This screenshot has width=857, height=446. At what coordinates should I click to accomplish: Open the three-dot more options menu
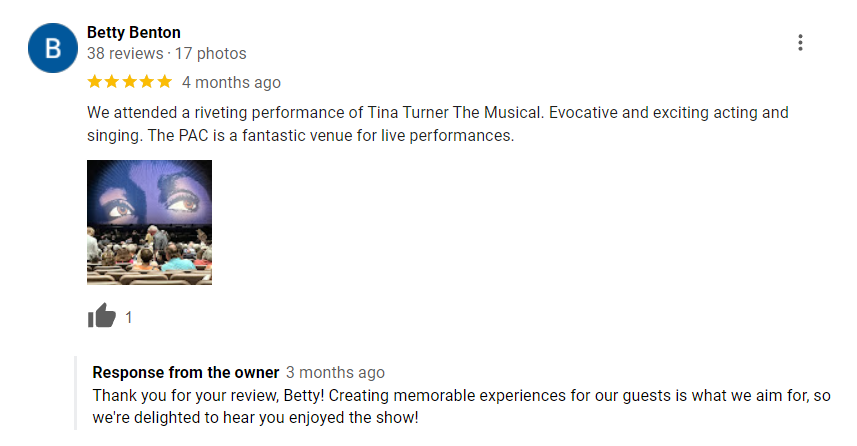pyautogui.click(x=800, y=43)
